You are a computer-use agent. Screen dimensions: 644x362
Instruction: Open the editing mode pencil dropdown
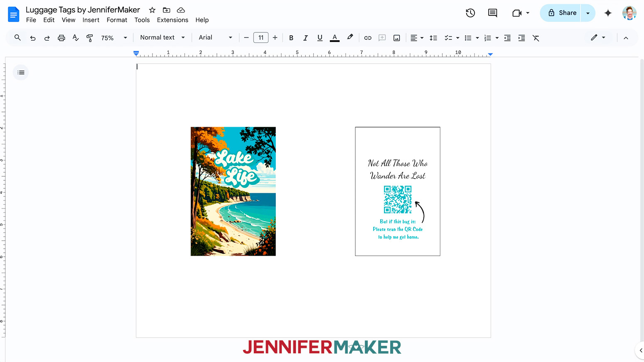click(x=598, y=37)
